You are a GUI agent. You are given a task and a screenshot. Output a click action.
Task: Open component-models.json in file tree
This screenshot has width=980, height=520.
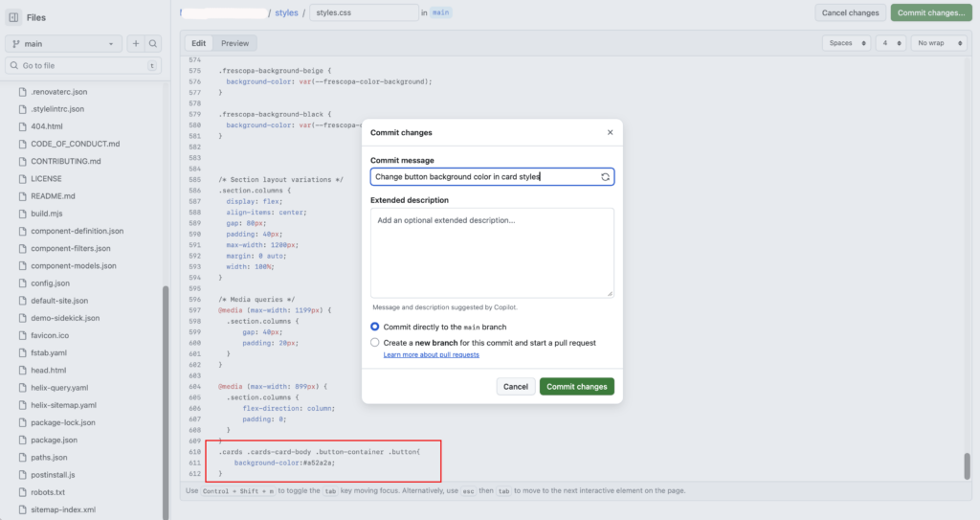tap(74, 266)
